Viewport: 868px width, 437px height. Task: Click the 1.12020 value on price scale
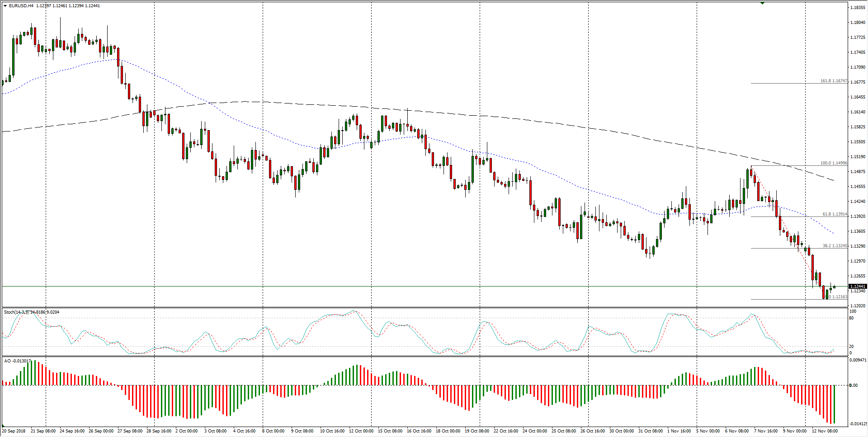[x=858, y=306]
